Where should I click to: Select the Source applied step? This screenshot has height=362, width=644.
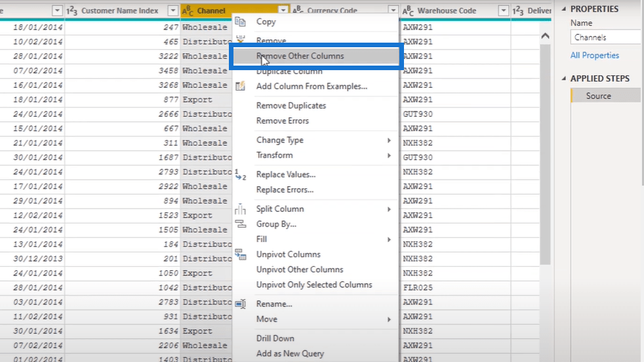point(606,96)
